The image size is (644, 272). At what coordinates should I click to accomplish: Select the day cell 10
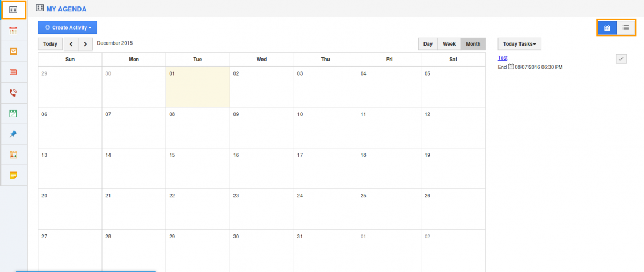pos(325,128)
